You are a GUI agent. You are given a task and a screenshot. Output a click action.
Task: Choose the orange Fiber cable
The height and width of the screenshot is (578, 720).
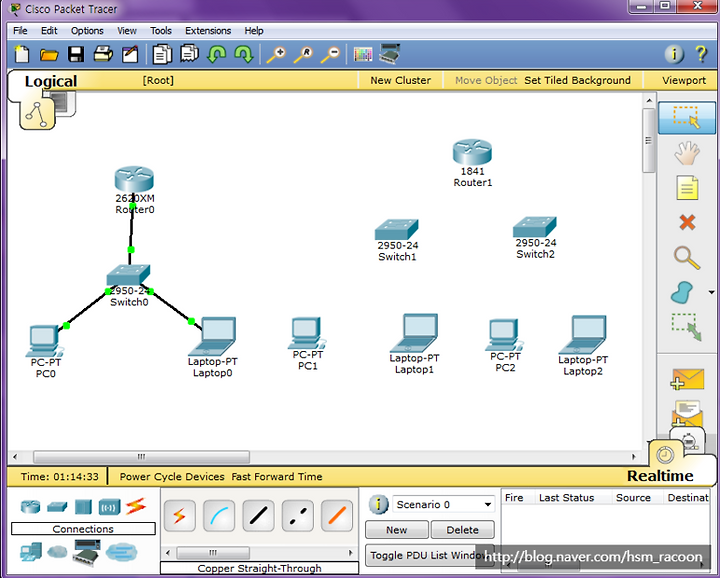point(337,516)
